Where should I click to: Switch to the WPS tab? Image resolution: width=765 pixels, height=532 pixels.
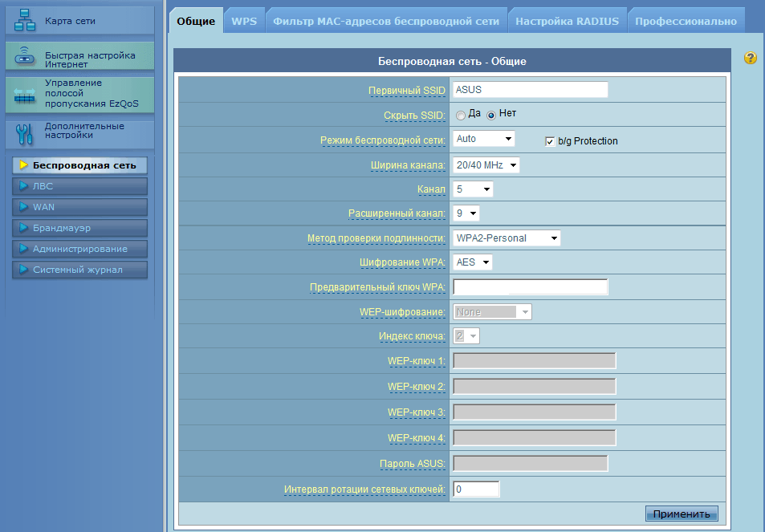click(244, 22)
